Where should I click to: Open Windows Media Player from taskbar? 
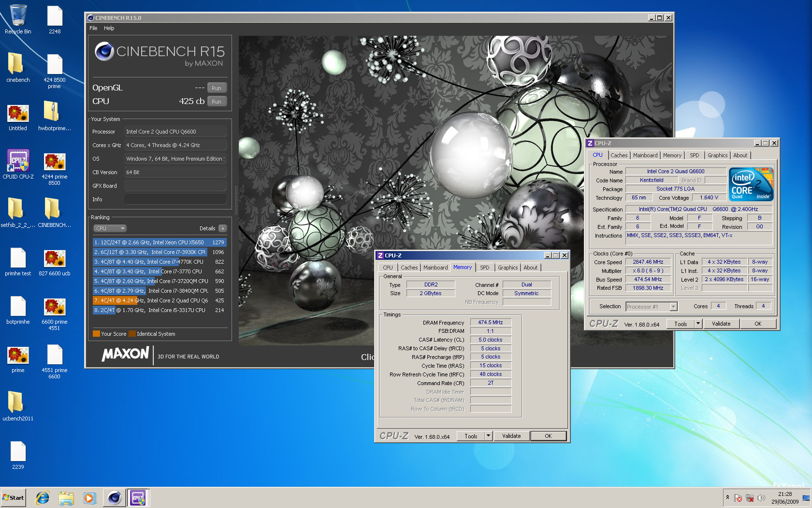(89, 498)
